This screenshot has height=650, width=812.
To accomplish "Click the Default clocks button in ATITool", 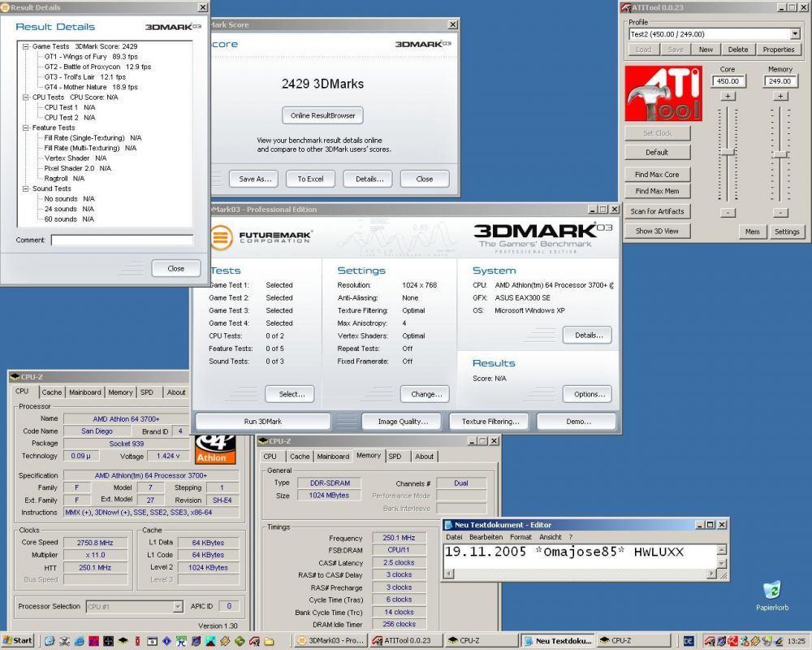I will pyautogui.click(x=657, y=153).
